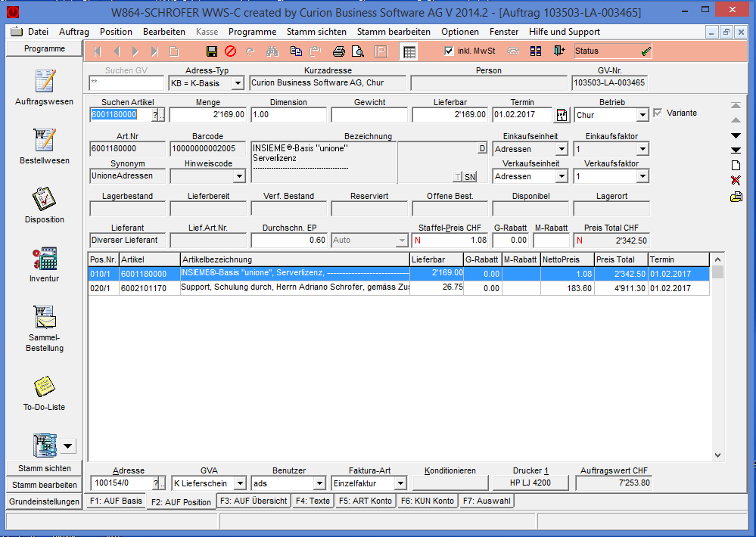
Task: Click the HP LJ 4200 printer button
Action: pos(531,483)
